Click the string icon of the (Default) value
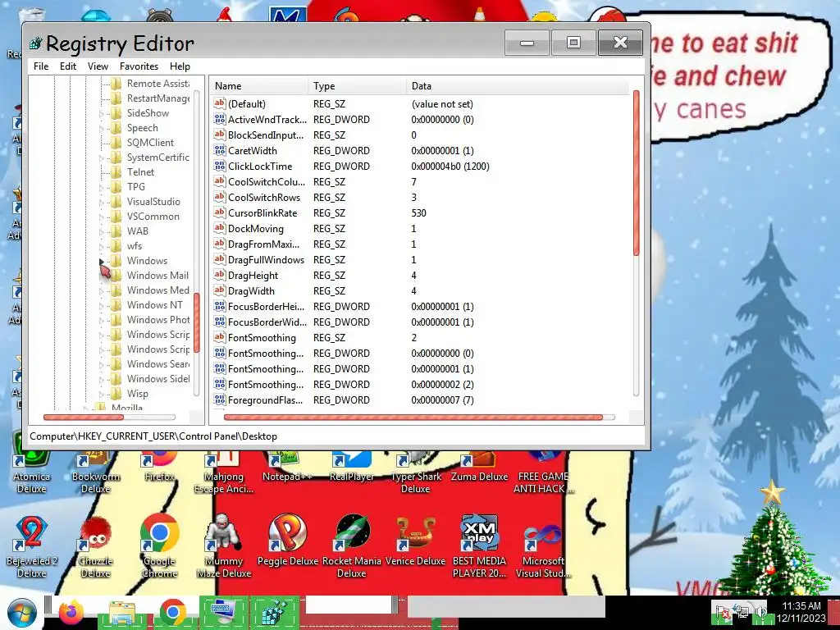The image size is (840, 630). pos(219,103)
